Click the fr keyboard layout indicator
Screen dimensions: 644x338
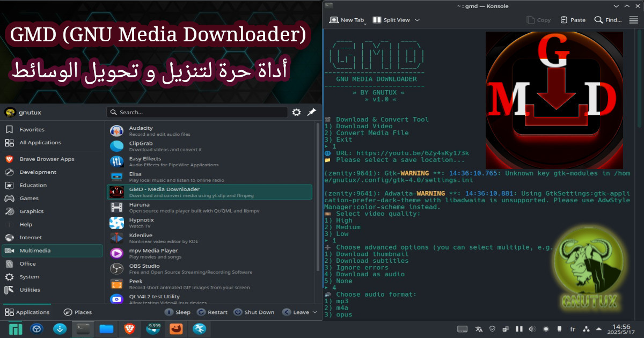click(x=572, y=329)
